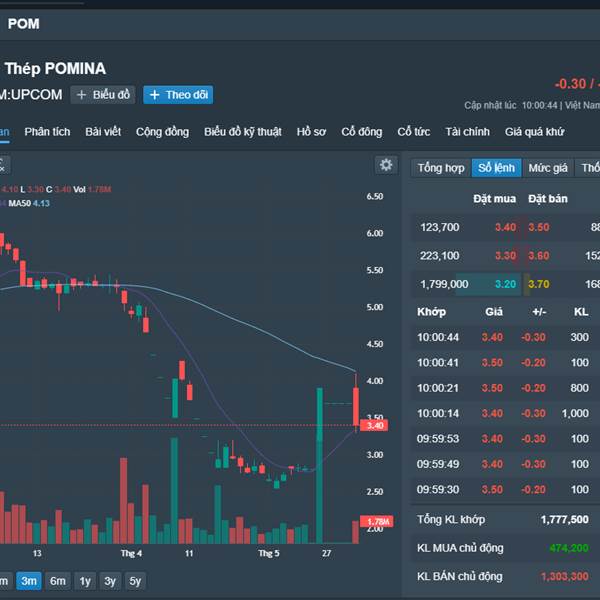The width and height of the screenshot is (600, 600).
Task: Click the Đặt mua column header
Action: tap(494, 199)
